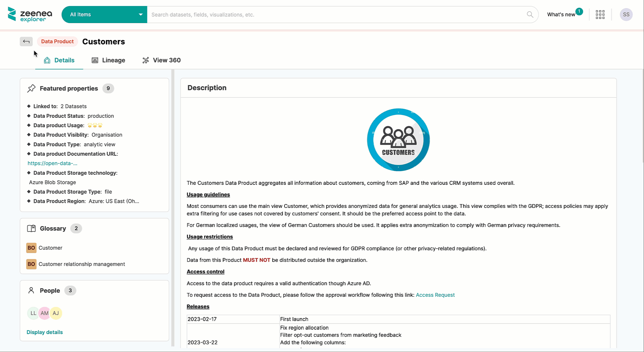Click the back arrow above Data Product
The height and width of the screenshot is (352, 644).
pos(26,41)
